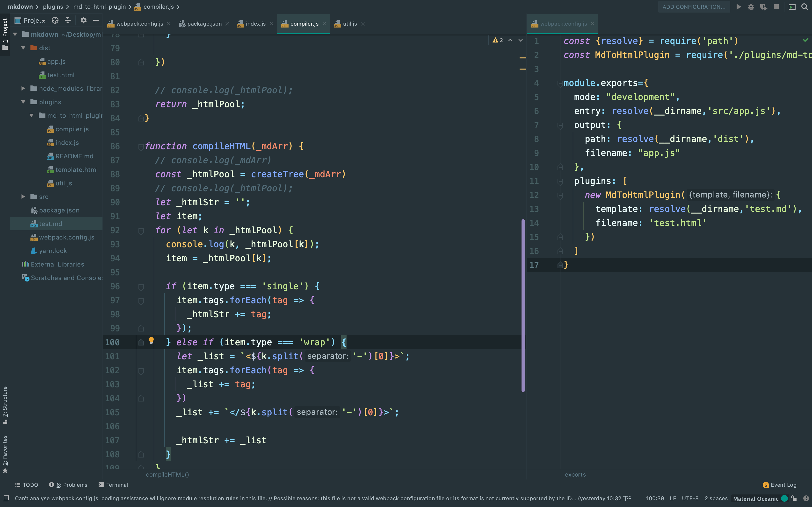Toggle the read-only lock icon in status bar

click(794, 498)
